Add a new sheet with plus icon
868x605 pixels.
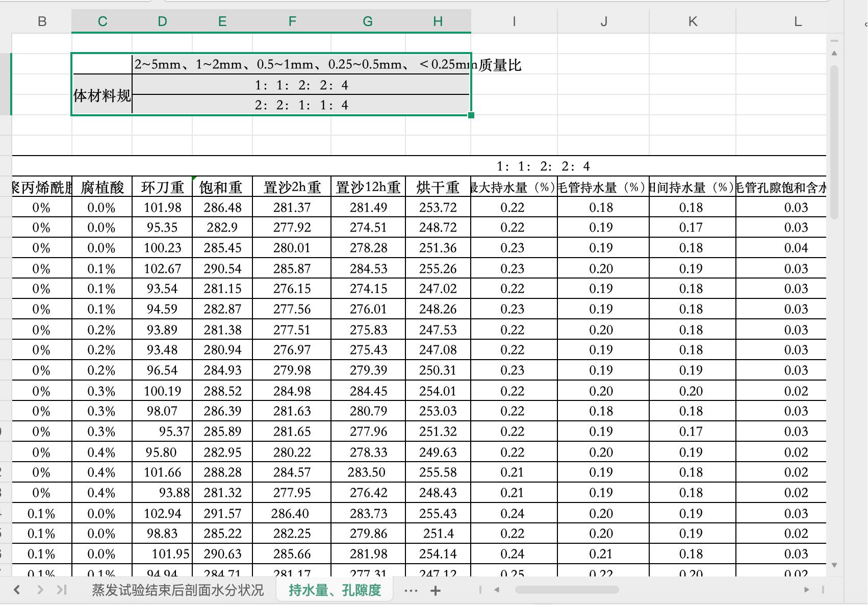coord(436,591)
